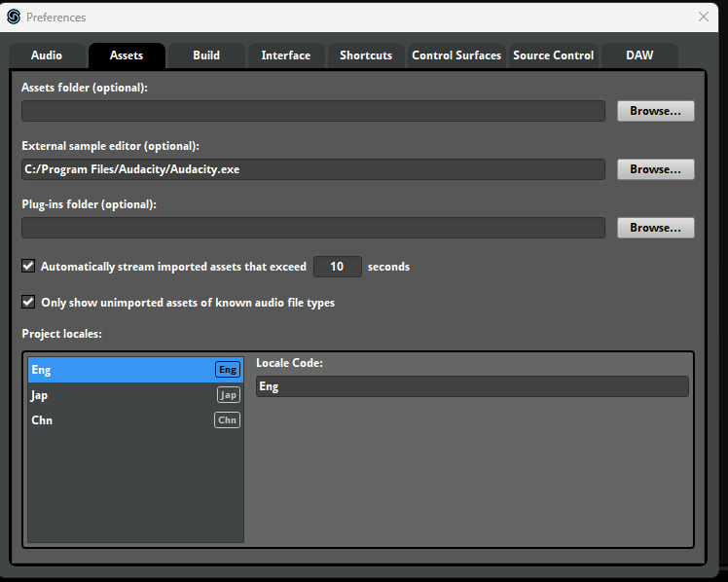Browse for the Plug-ins folder
Viewport: 728px width, 582px height.
[x=656, y=228]
